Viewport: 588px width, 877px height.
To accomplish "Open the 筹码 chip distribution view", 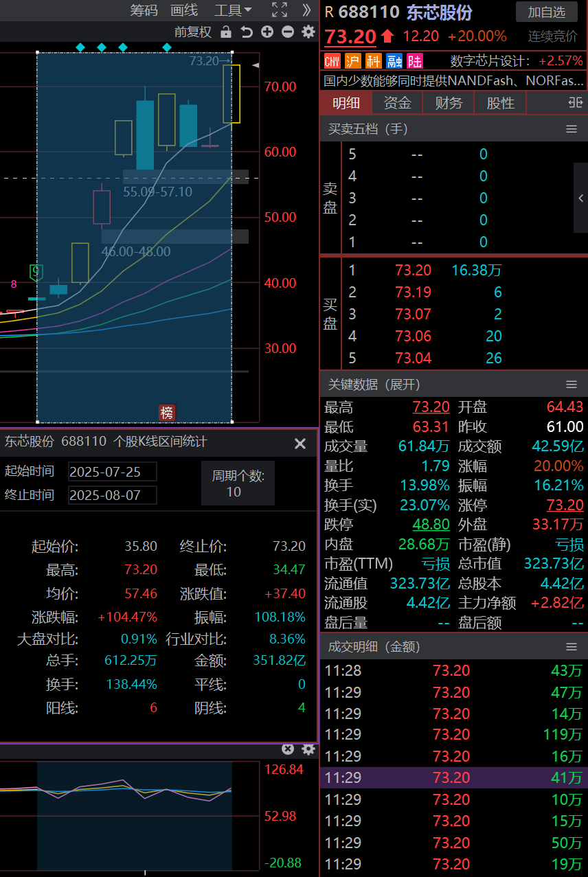I will click(144, 10).
